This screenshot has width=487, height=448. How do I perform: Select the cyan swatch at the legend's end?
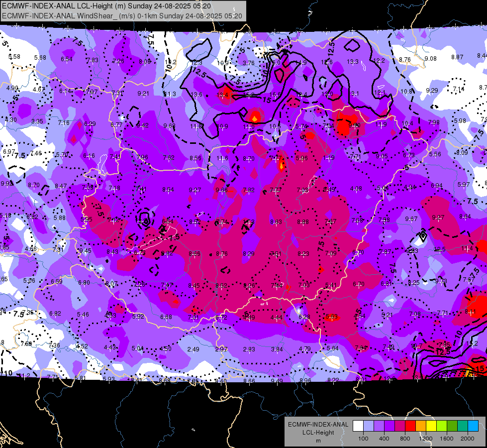click(473, 426)
